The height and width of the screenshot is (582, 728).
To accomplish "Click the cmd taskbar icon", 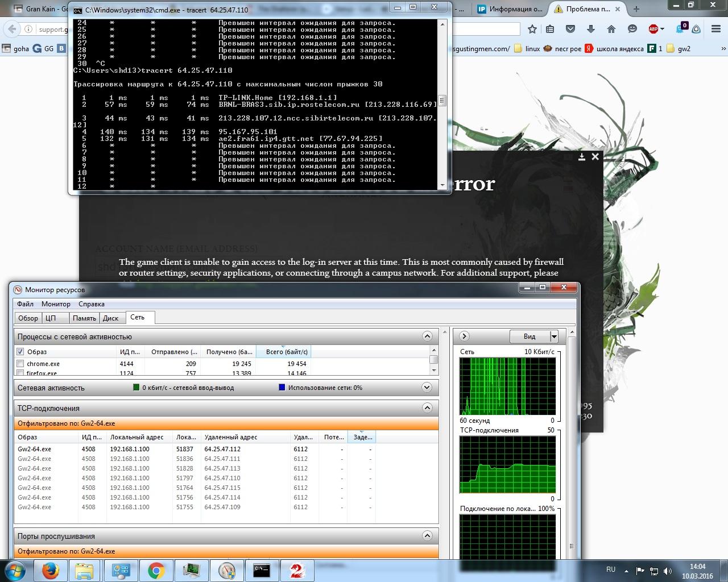I will tap(262, 570).
